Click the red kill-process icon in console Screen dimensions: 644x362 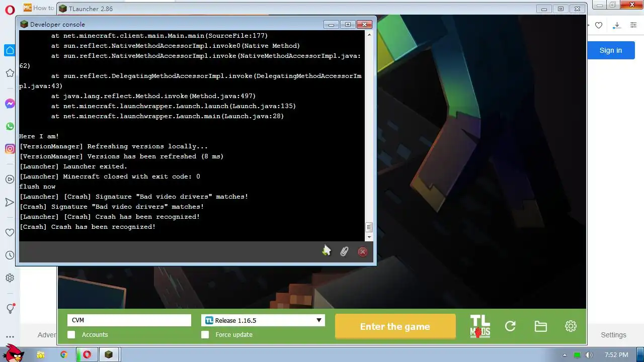click(362, 252)
